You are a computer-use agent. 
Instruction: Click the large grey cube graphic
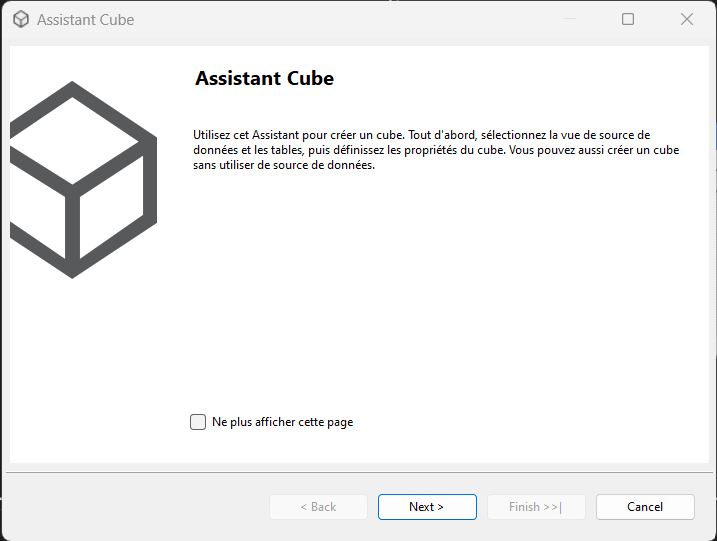83,180
